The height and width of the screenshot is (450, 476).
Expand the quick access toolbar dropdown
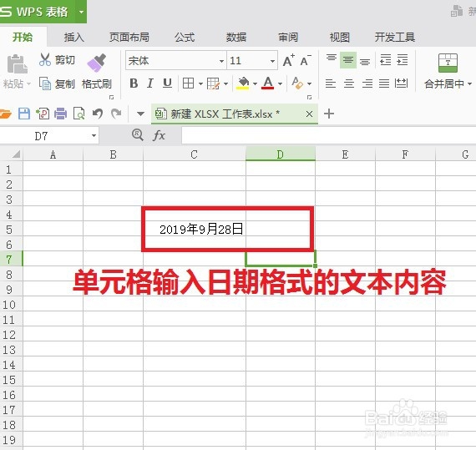[x=140, y=114]
